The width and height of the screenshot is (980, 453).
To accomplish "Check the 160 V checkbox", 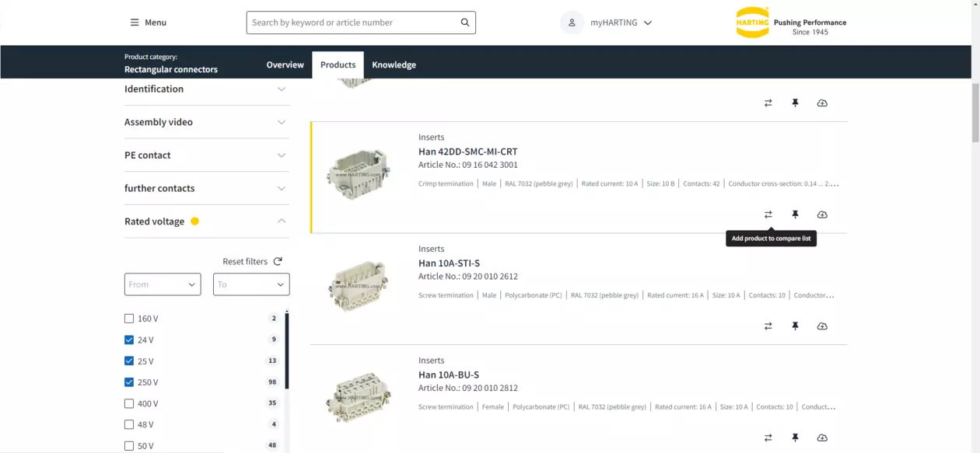I will (129, 319).
